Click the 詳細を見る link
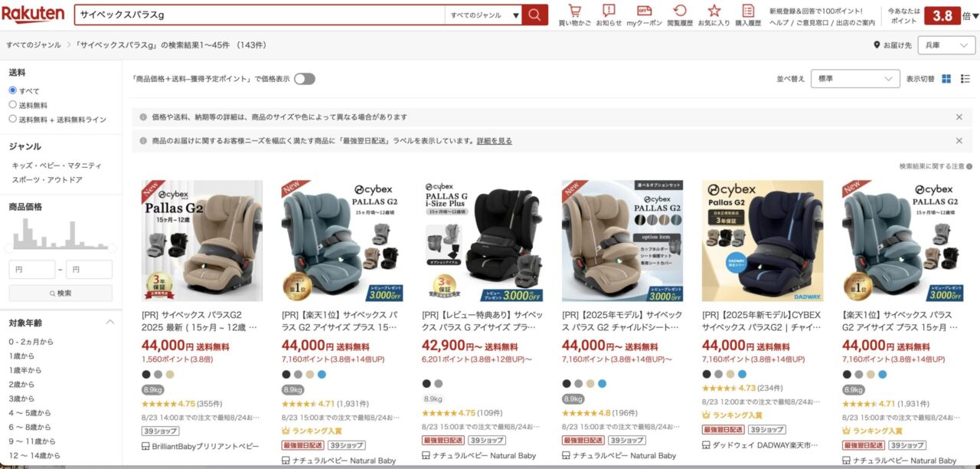This screenshot has height=469, width=980. [x=495, y=141]
